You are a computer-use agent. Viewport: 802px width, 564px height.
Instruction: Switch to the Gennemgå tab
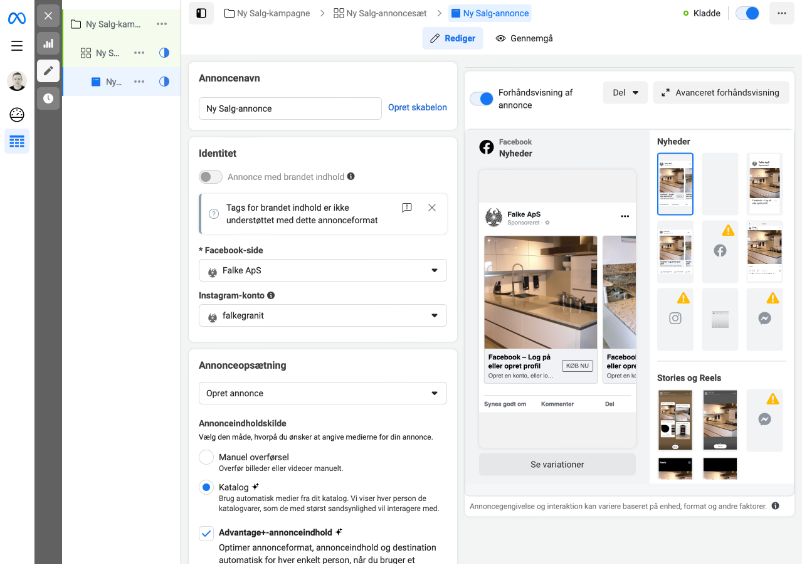click(524, 38)
